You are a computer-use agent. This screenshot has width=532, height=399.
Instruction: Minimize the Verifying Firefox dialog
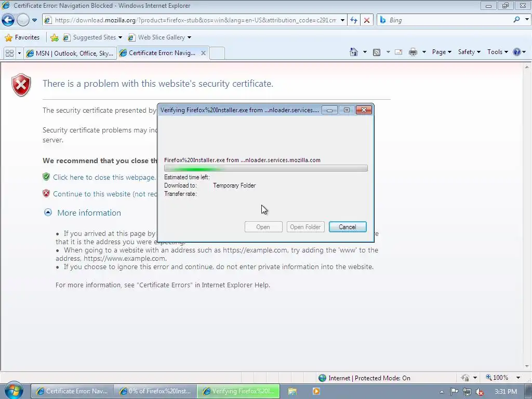click(x=329, y=110)
